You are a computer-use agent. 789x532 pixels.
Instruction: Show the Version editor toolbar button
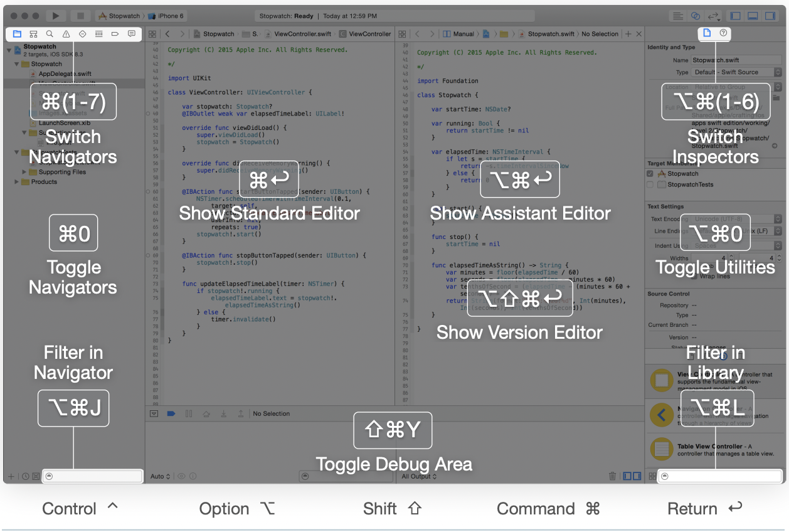pos(713,16)
